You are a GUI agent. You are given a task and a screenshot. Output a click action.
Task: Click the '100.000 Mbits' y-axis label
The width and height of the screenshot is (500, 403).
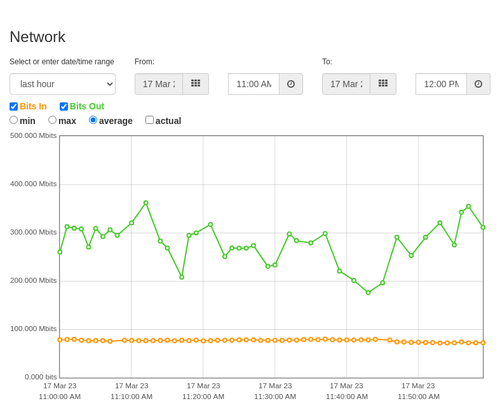33,329
